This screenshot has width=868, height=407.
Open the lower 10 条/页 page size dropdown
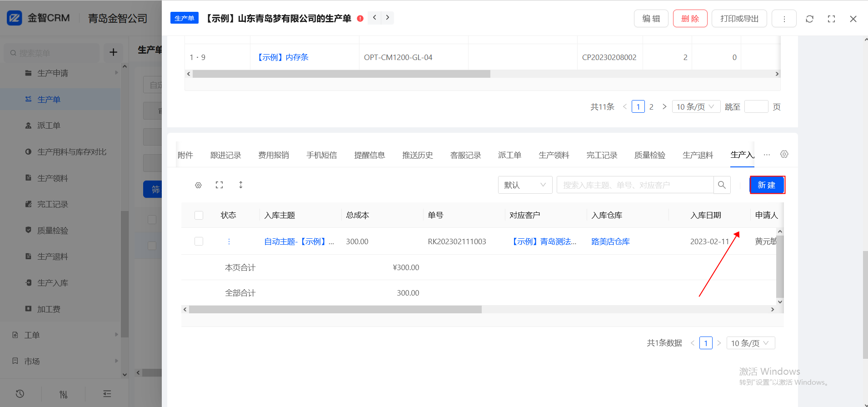tap(751, 343)
